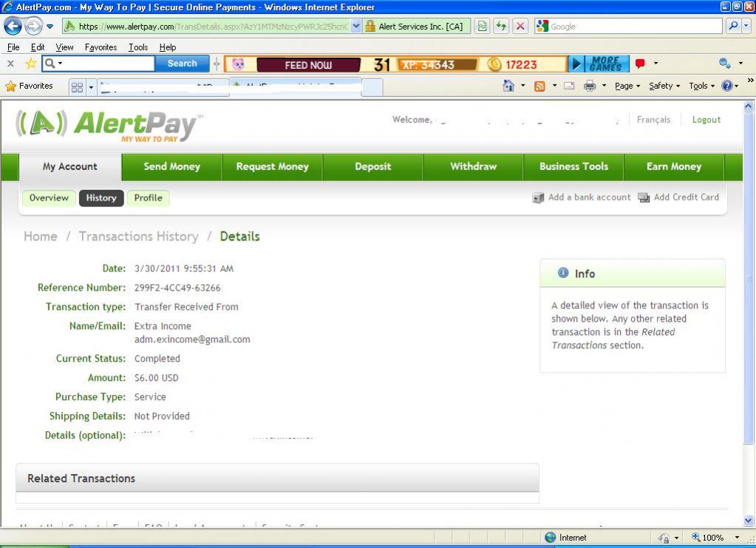Open the search provider dropdown arrow
The height and width of the screenshot is (548, 756).
coord(746,26)
